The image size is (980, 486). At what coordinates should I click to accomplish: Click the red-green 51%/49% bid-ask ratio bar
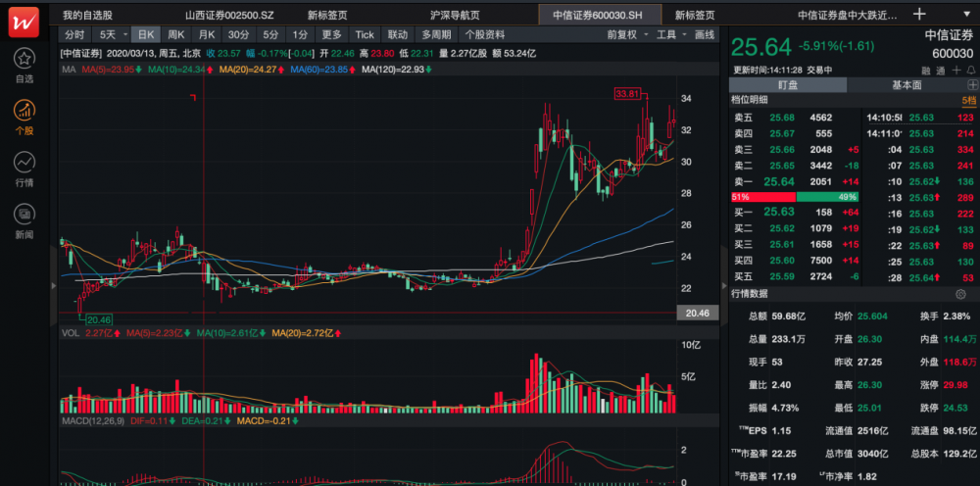[795, 197]
